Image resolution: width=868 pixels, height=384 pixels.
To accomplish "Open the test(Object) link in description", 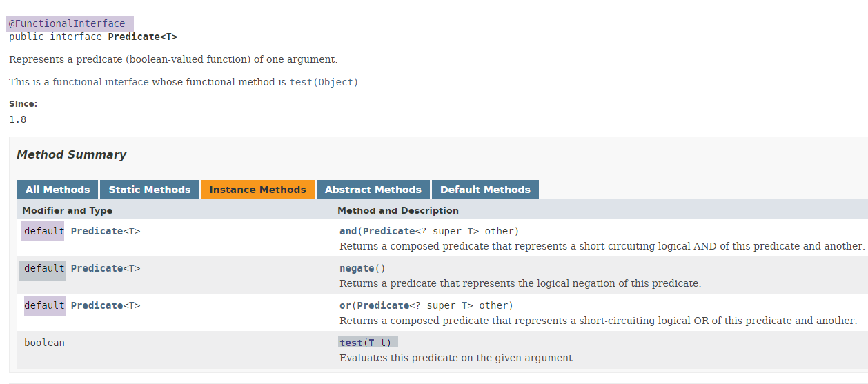I will 324,82.
